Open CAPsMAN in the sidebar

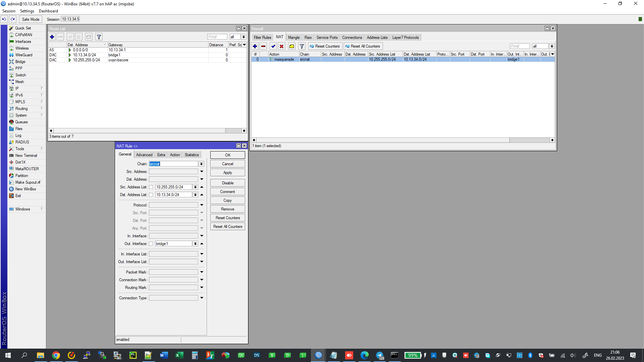click(23, 35)
